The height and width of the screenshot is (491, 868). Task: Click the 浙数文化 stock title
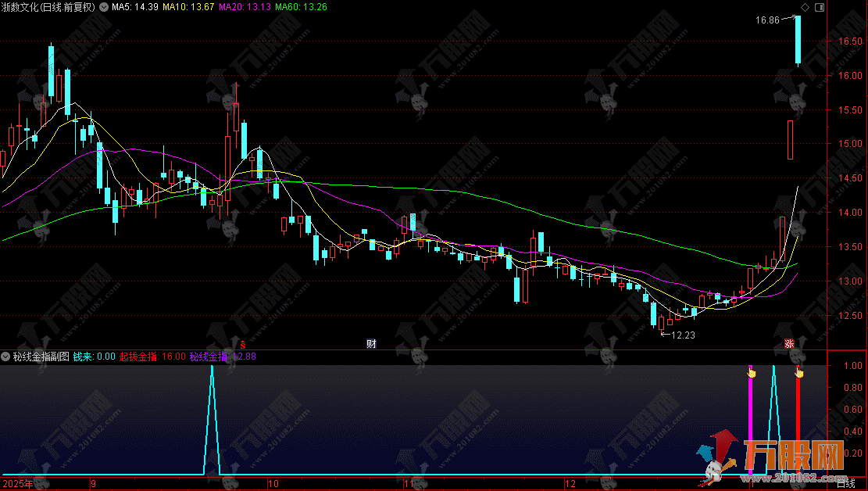click(x=47, y=7)
